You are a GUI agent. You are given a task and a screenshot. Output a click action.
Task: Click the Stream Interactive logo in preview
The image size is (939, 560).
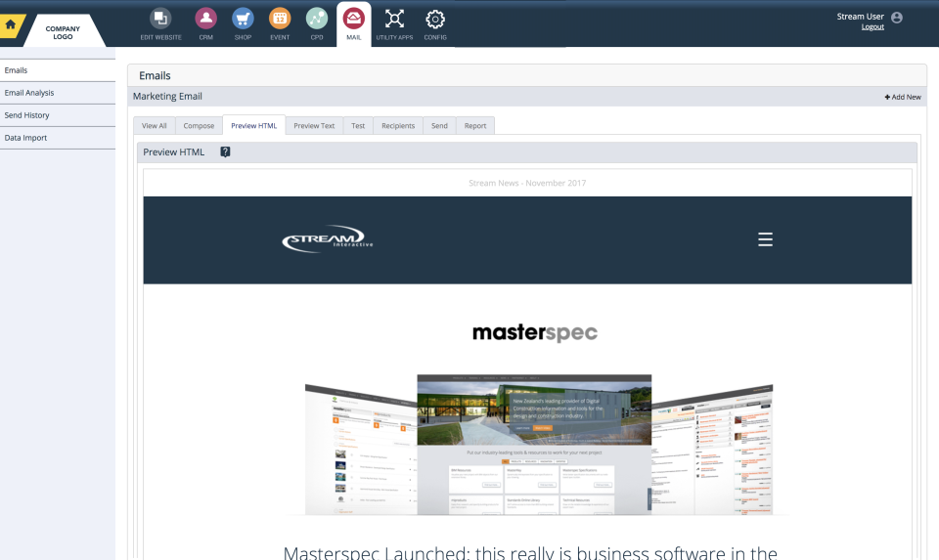click(x=327, y=238)
